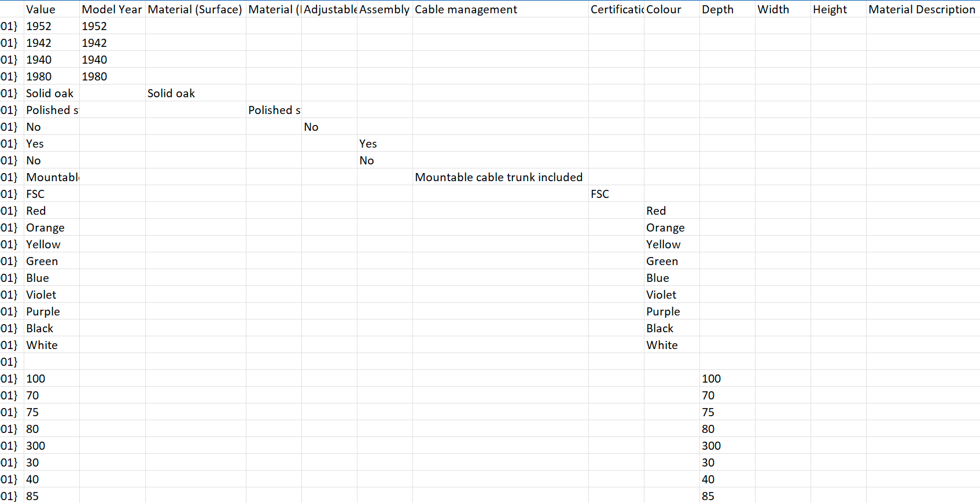Select the Yes cell under Assembly
Viewport: 980px width, 503px height.
(x=385, y=144)
